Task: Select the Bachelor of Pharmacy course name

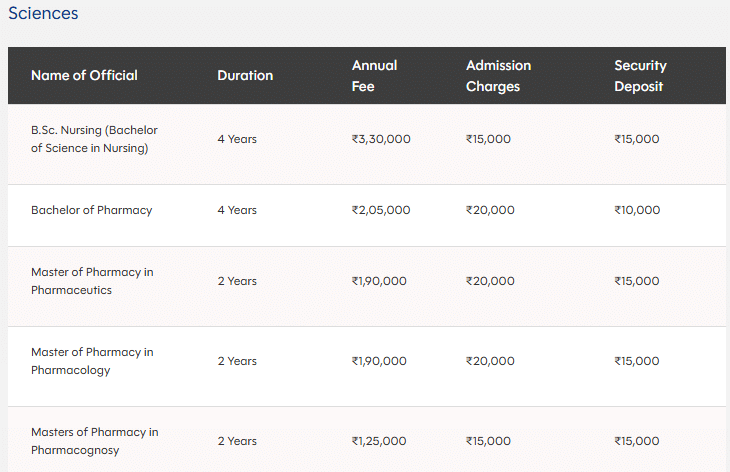Action: (x=91, y=210)
